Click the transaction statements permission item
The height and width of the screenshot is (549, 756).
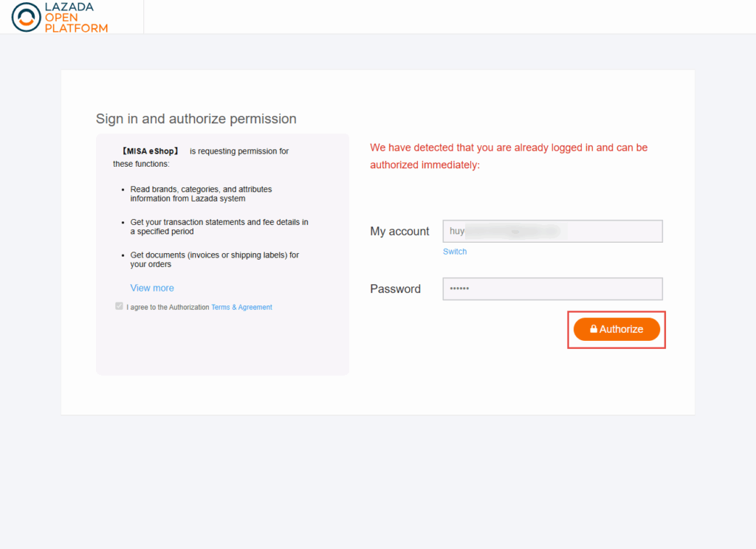[x=219, y=227]
